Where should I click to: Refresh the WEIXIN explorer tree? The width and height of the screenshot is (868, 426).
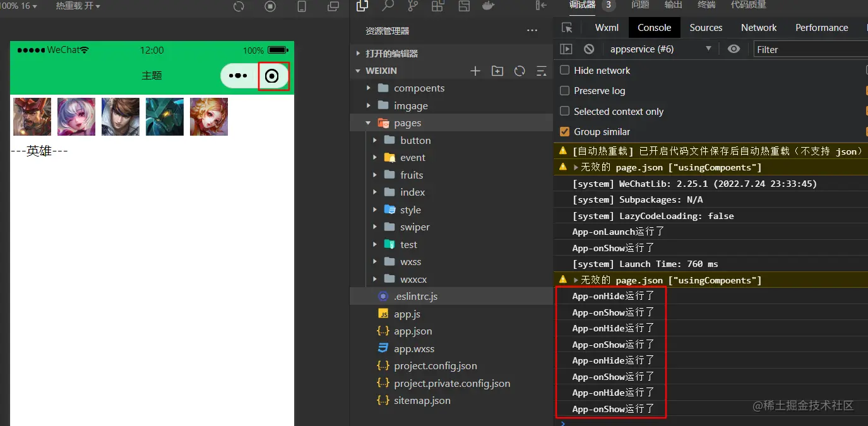(520, 71)
